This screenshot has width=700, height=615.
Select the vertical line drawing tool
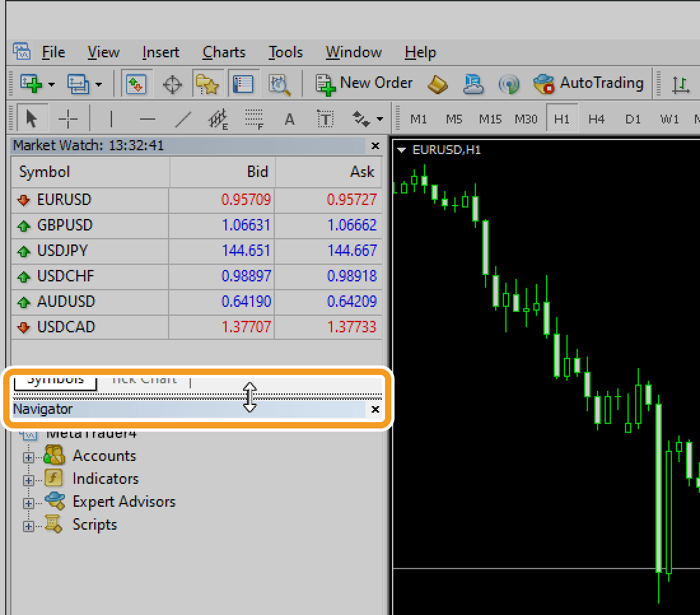(x=111, y=118)
